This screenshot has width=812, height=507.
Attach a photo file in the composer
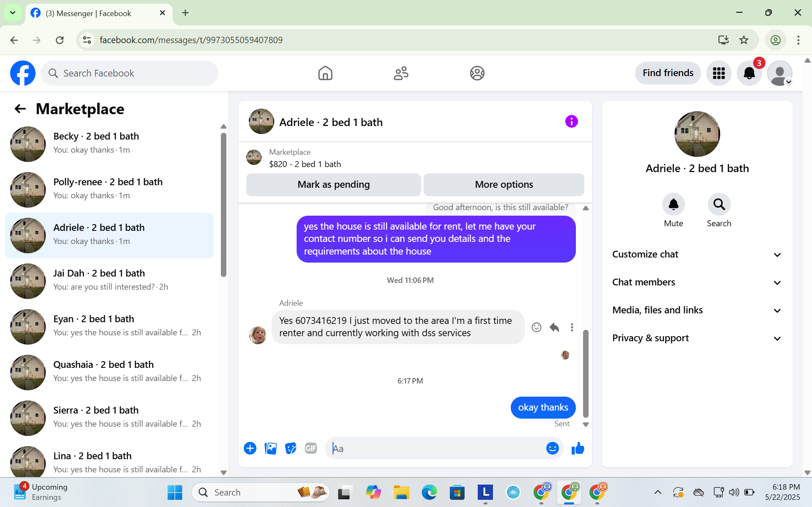[x=270, y=448]
